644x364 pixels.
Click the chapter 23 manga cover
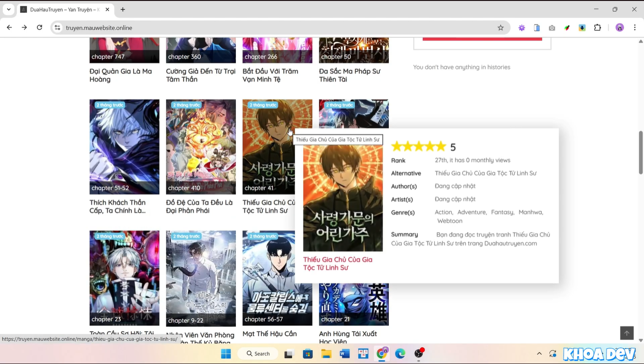pos(125,278)
